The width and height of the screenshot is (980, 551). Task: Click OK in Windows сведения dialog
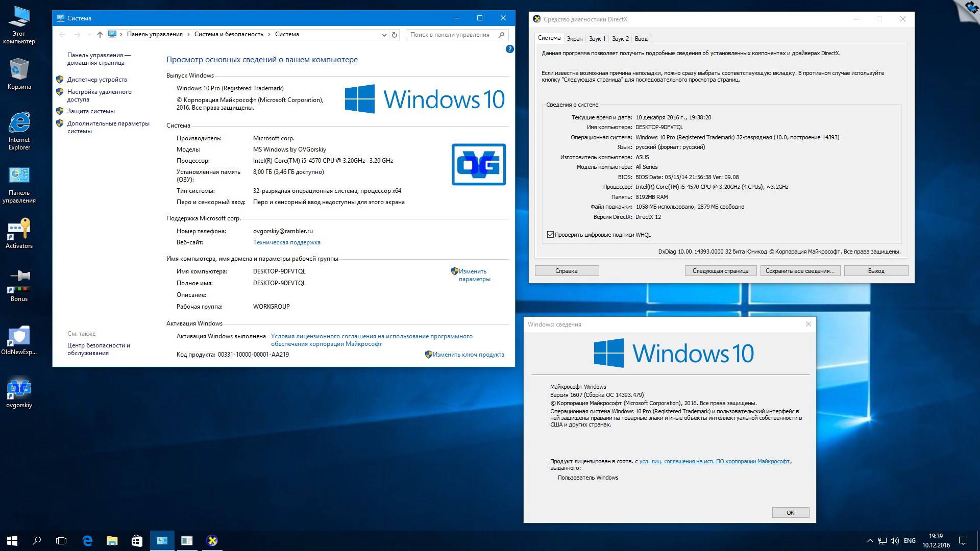click(x=790, y=513)
